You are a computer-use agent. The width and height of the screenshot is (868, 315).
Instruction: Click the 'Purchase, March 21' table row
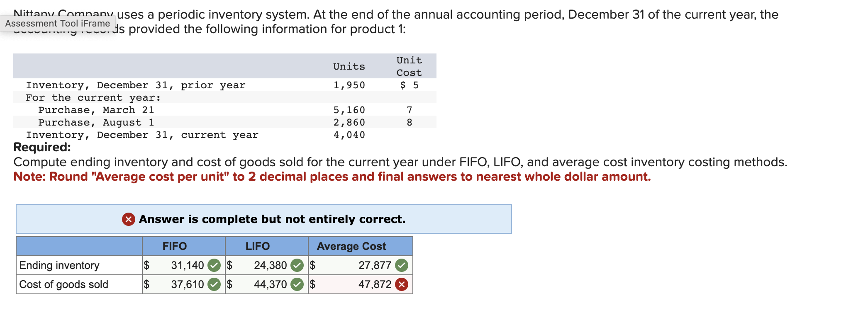(96, 110)
